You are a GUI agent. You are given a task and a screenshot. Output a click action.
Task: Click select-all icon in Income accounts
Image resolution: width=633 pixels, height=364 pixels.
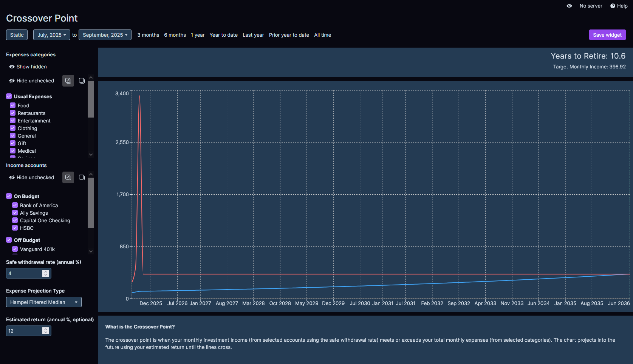68,177
